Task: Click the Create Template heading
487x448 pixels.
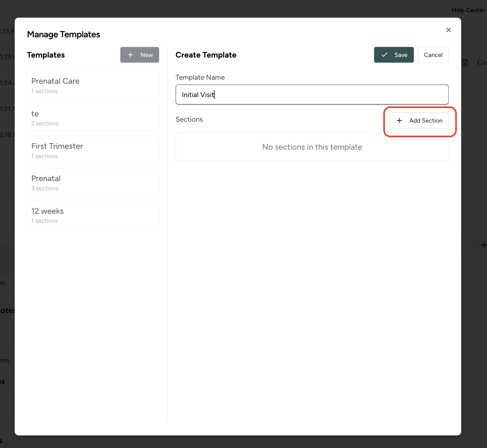Action: (206, 55)
